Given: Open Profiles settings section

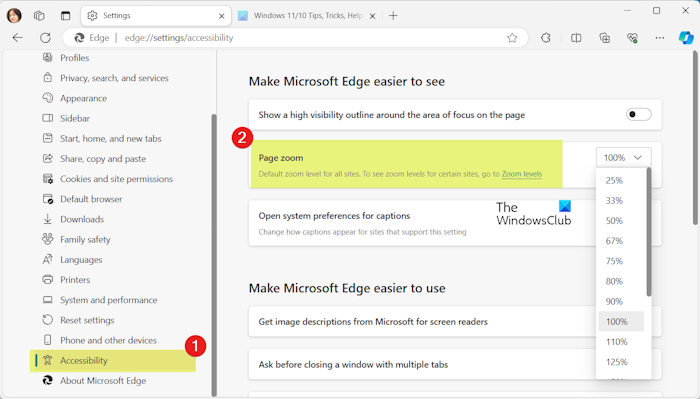Looking at the screenshot, I should (x=74, y=58).
